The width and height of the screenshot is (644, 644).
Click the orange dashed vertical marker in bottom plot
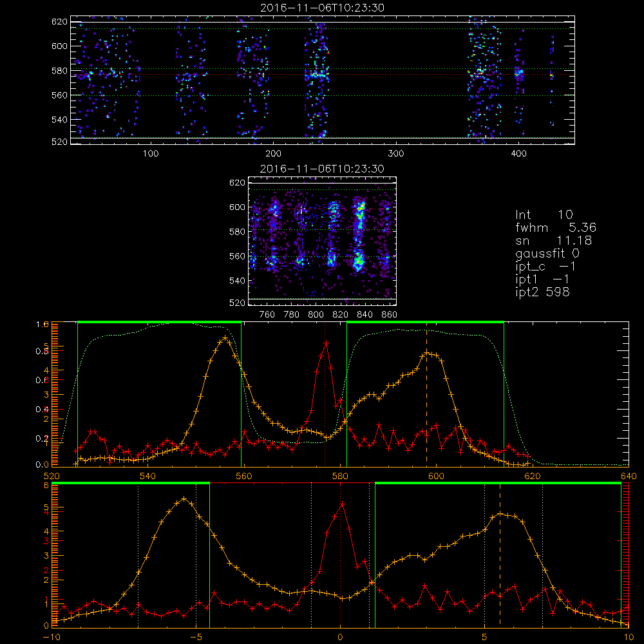pyautogui.click(x=500, y=554)
